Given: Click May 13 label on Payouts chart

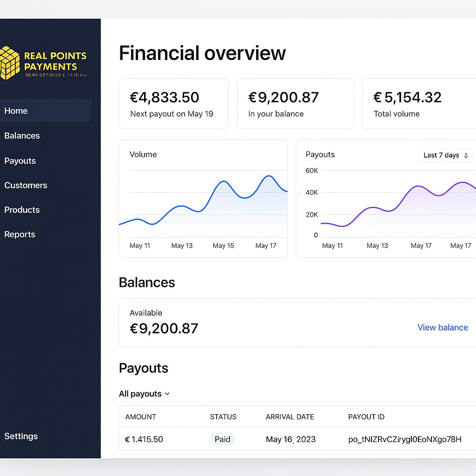Looking at the screenshot, I should tap(377, 245).
